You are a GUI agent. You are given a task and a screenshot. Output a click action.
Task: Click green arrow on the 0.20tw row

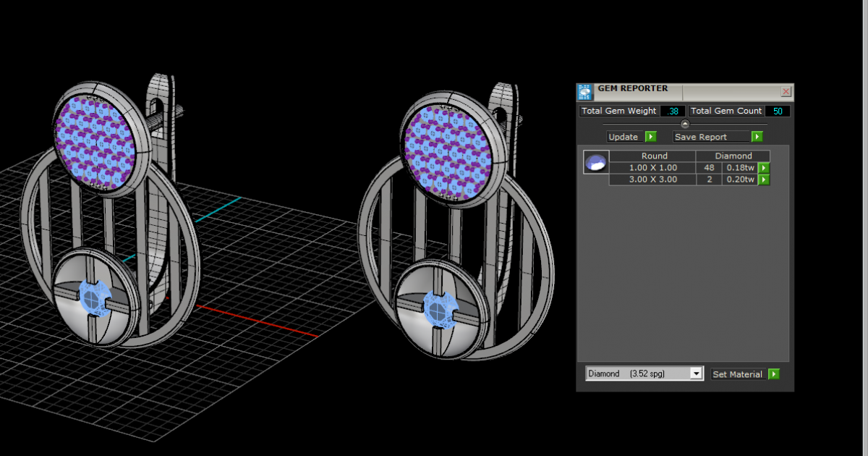click(x=763, y=180)
